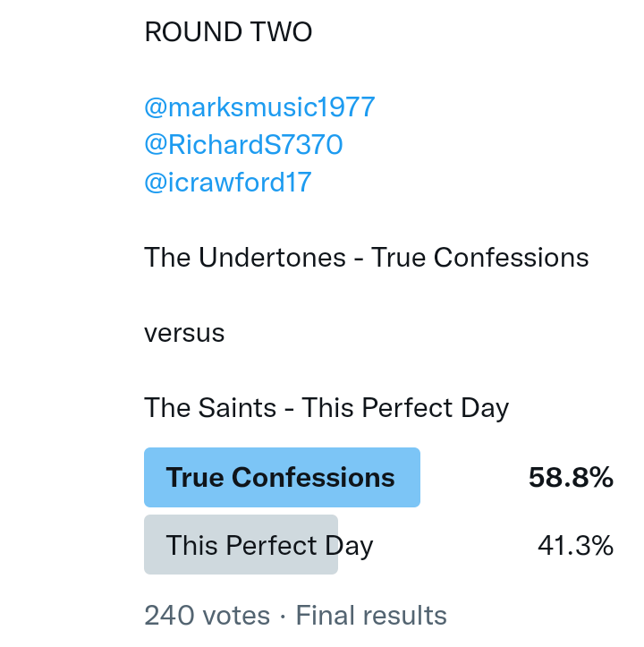Click the Final results status text
Viewport: 644px width, 647px height.
371,616
